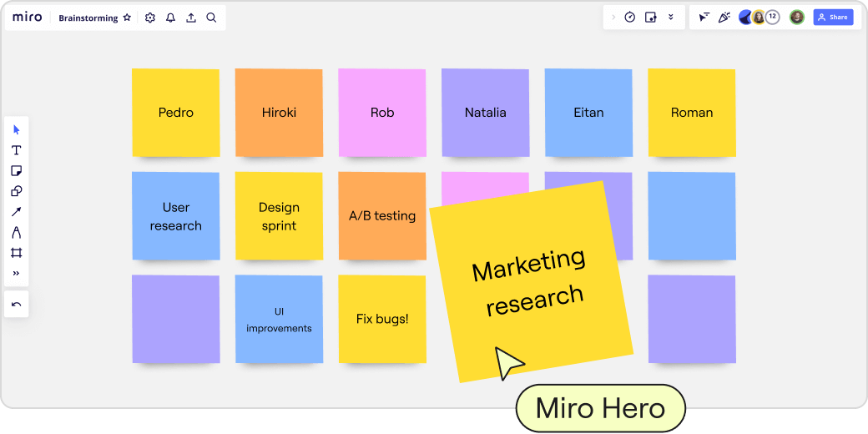This screenshot has height=434, width=868.
Task: Activate the Connection line arrow tool
Action: [16, 212]
